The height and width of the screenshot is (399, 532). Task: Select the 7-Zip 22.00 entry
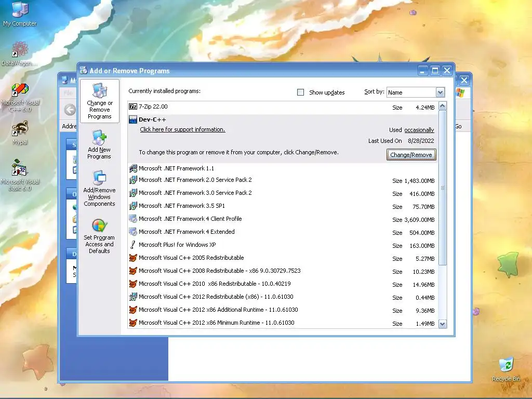(x=283, y=107)
